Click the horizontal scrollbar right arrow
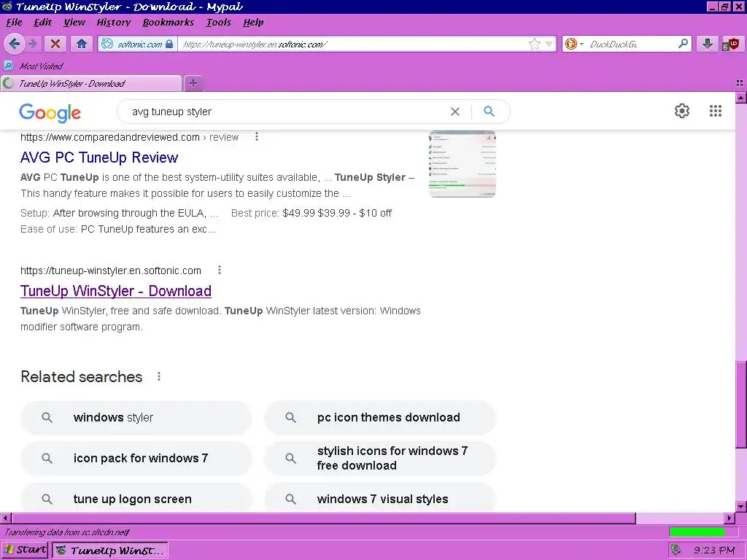Image resolution: width=747 pixels, height=560 pixels. 729,518
